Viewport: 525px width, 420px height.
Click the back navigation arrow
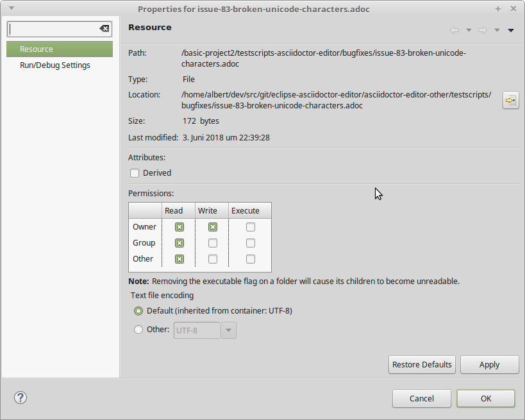point(454,30)
